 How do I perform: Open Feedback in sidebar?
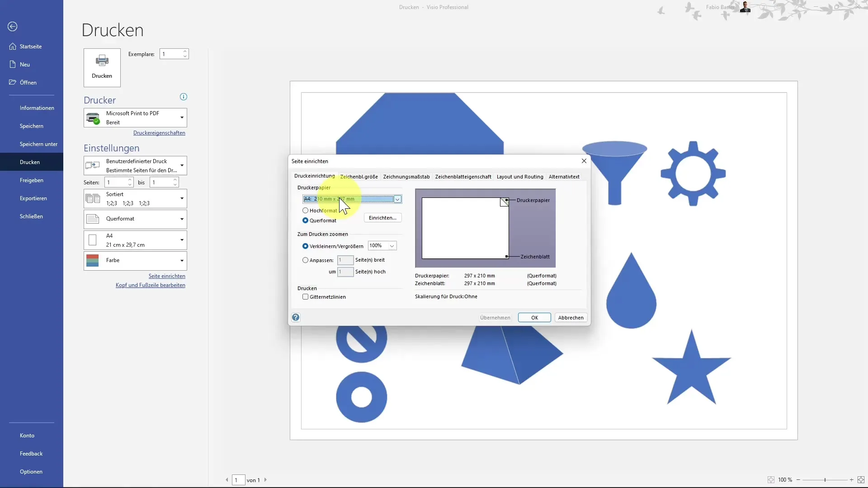31,454
